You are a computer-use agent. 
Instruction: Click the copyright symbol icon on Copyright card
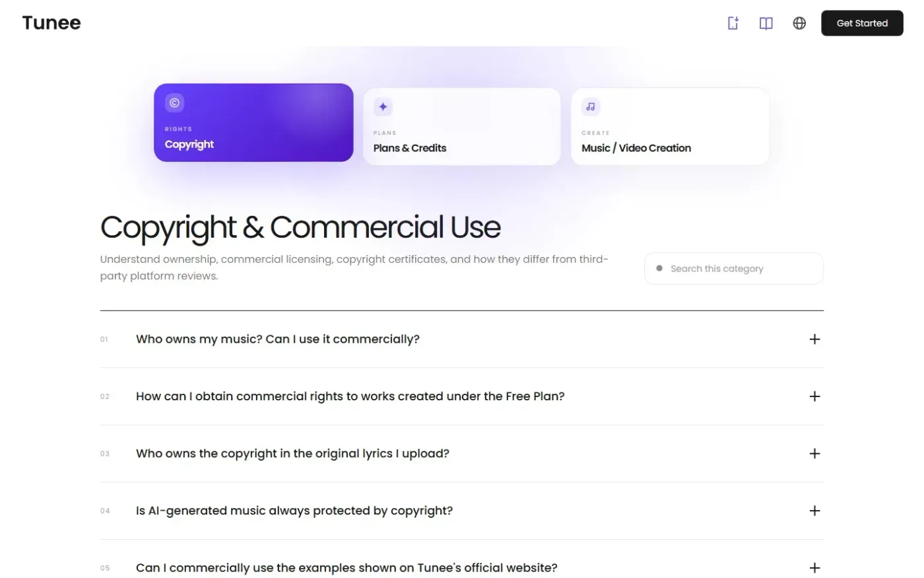pyautogui.click(x=174, y=102)
